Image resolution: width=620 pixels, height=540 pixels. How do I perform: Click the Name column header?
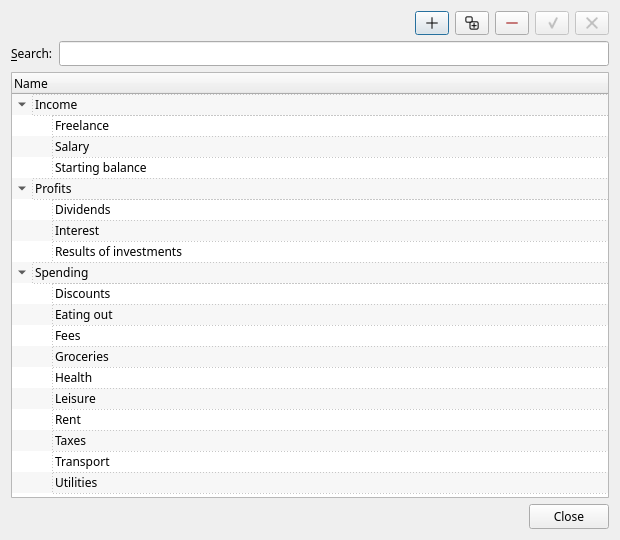coord(310,83)
